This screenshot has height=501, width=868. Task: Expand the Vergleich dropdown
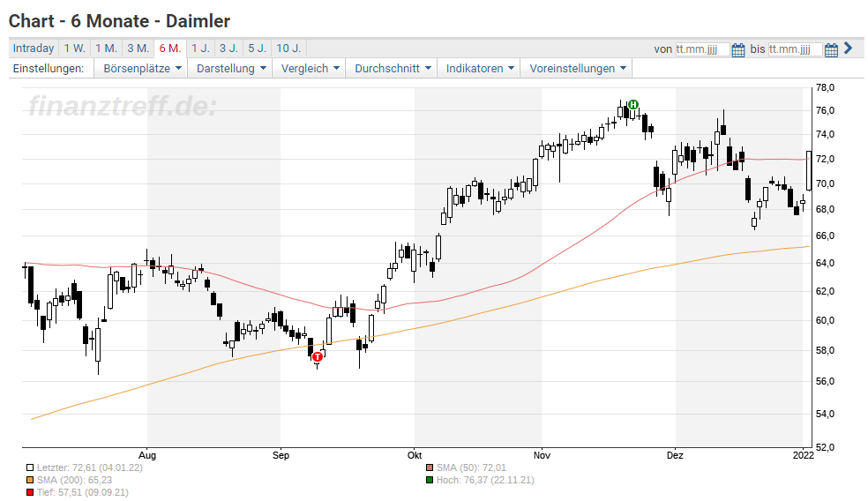[x=310, y=69]
